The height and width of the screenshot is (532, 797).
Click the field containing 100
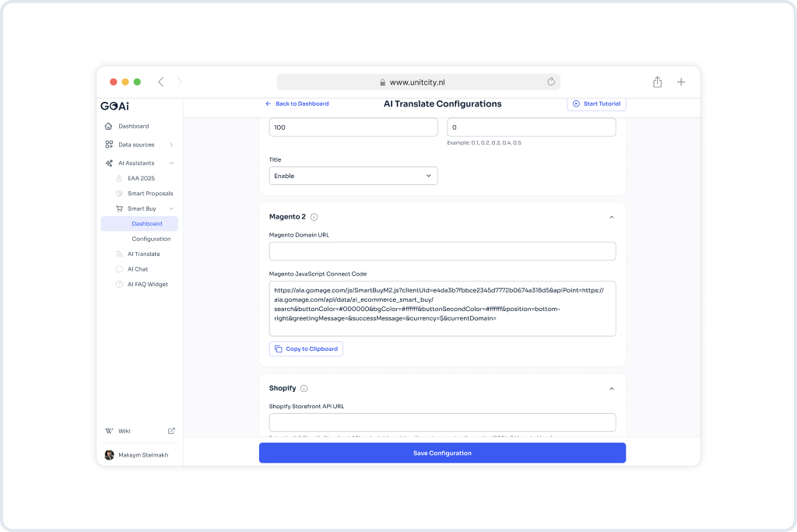click(x=353, y=127)
